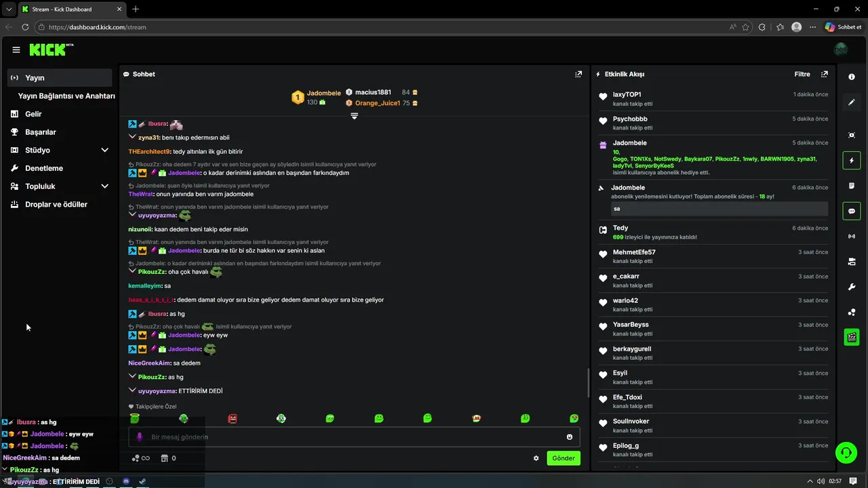This screenshot has width=868, height=488.
Task: Open a new browser tab with the plus button
Action: (x=136, y=9)
